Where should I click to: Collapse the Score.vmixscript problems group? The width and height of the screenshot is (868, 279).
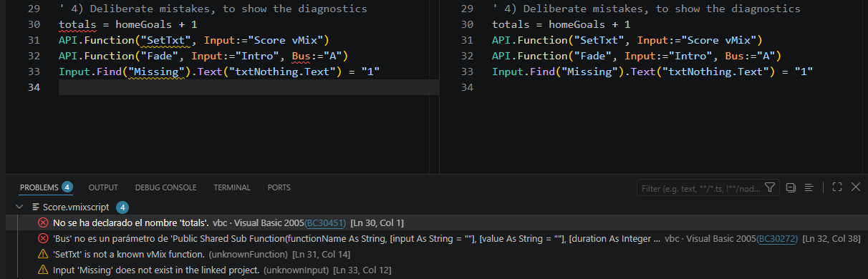point(19,207)
